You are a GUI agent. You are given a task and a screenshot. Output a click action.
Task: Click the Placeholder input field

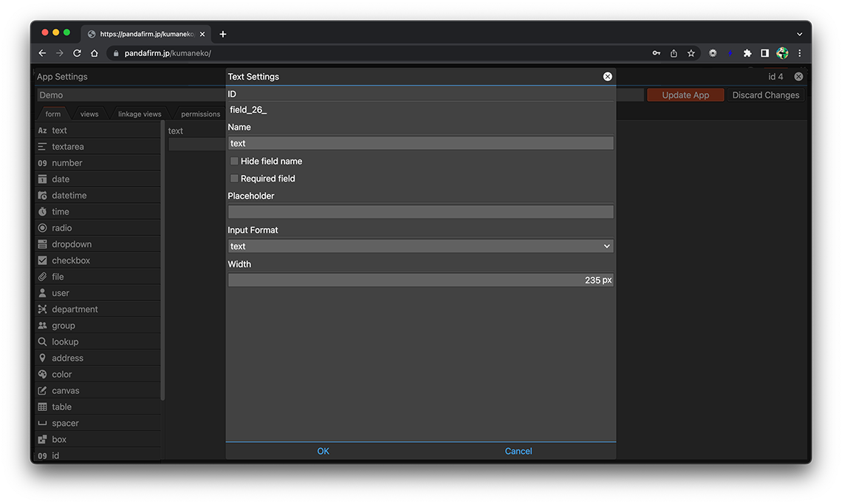click(420, 213)
